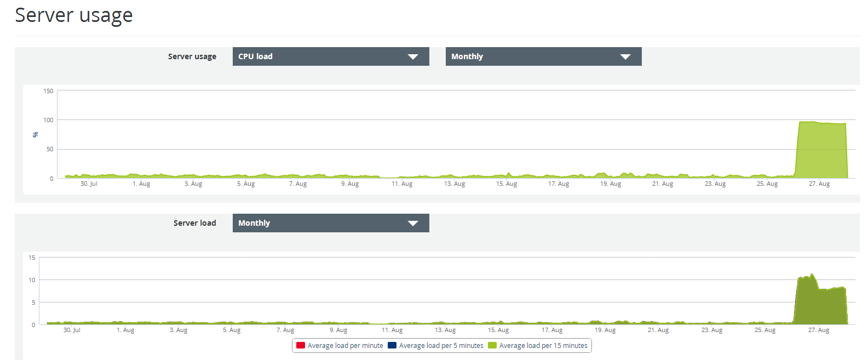Click the arrow icon beside top Monthly selector
The width and height of the screenshot is (868, 360).
pyautogui.click(x=625, y=57)
